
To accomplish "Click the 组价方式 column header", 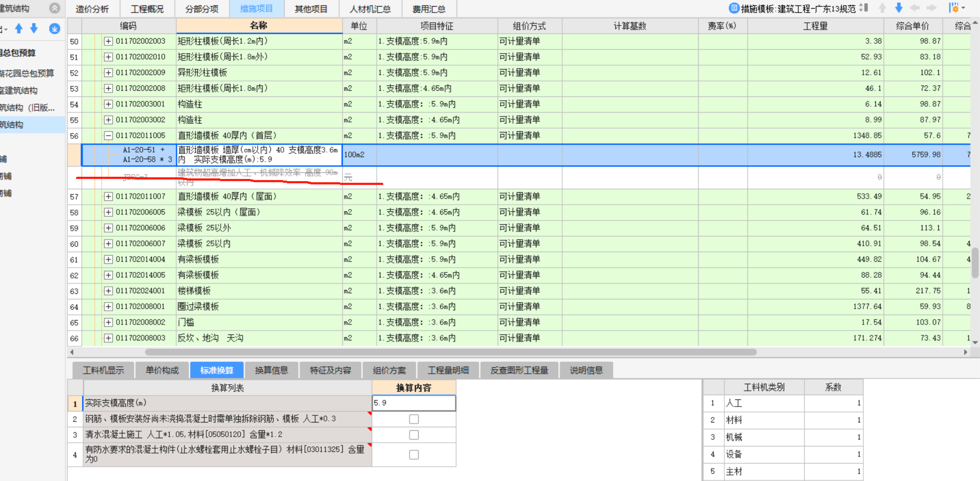I will point(529,26).
